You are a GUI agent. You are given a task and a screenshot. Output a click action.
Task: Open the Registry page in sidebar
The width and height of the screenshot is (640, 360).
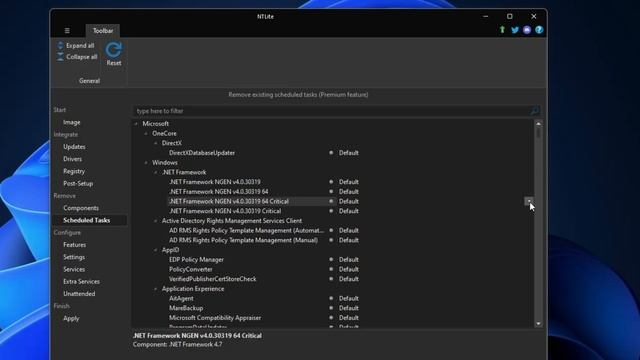tap(74, 171)
